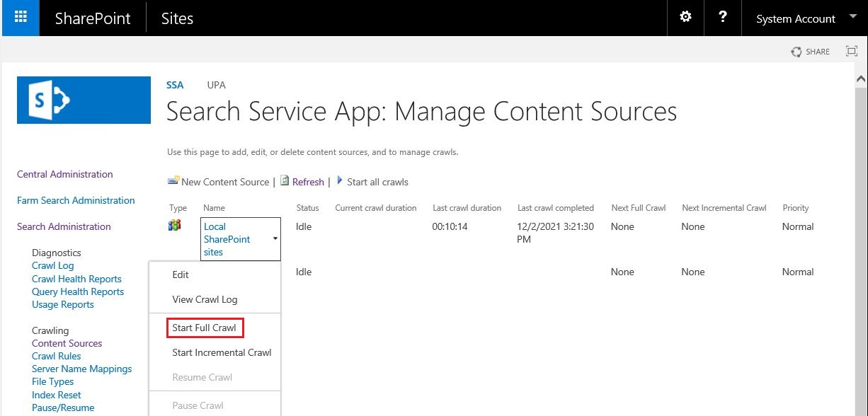Open Query Health Reports link

click(78, 291)
